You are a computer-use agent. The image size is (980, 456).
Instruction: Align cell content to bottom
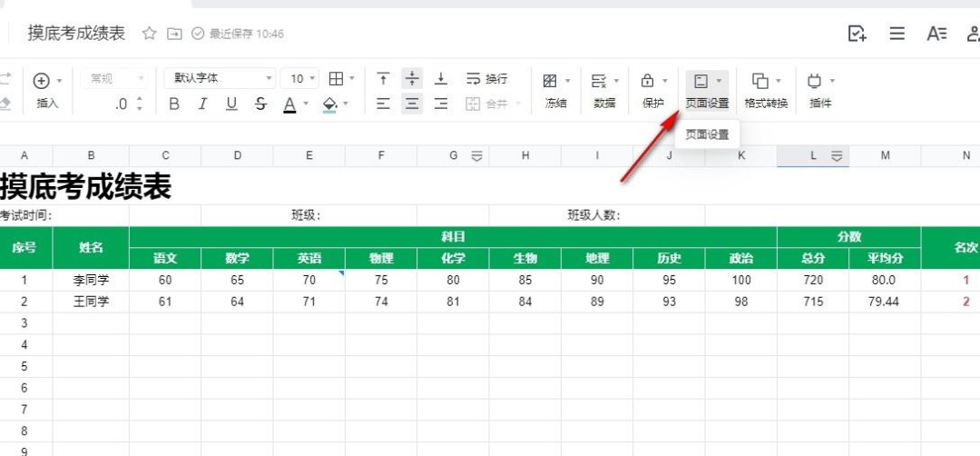(x=441, y=79)
